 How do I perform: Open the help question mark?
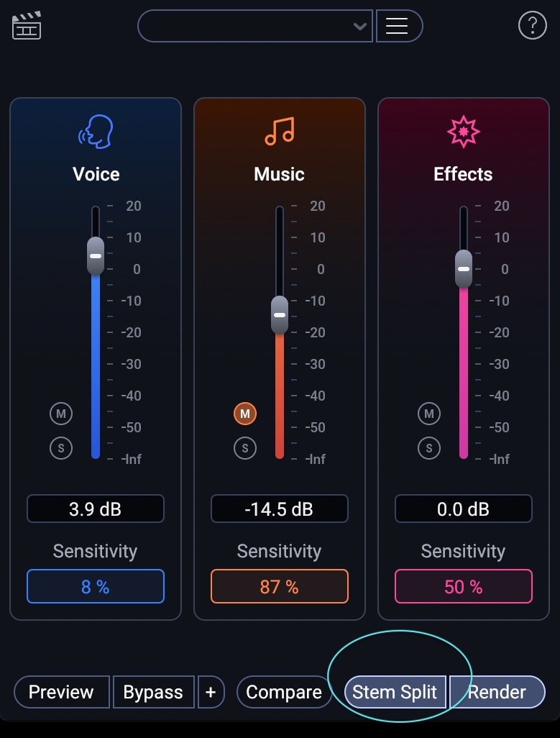[x=532, y=25]
